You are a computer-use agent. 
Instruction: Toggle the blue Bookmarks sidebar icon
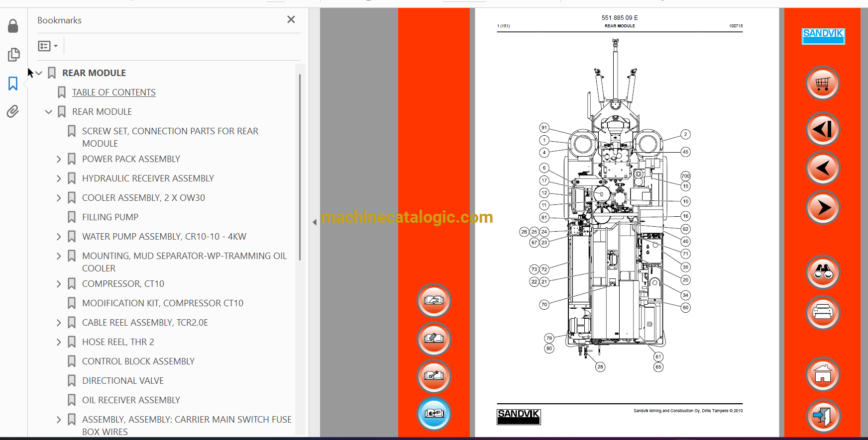pyautogui.click(x=13, y=83)
